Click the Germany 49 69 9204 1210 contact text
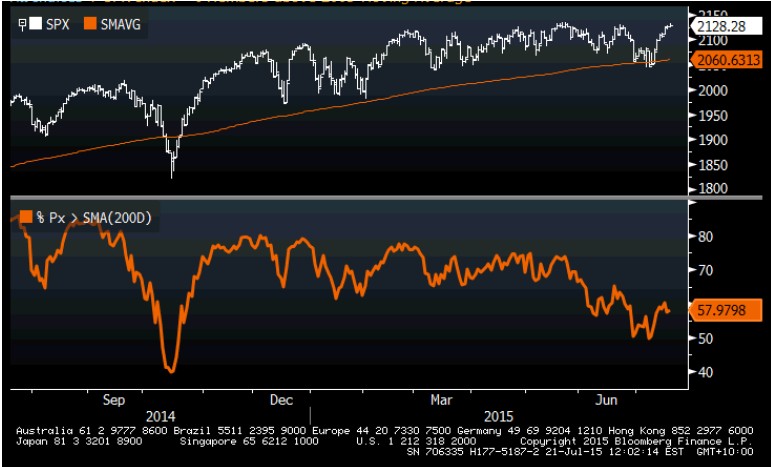The height and width of the screenshot is (467, 771). (x=529, y=431)
